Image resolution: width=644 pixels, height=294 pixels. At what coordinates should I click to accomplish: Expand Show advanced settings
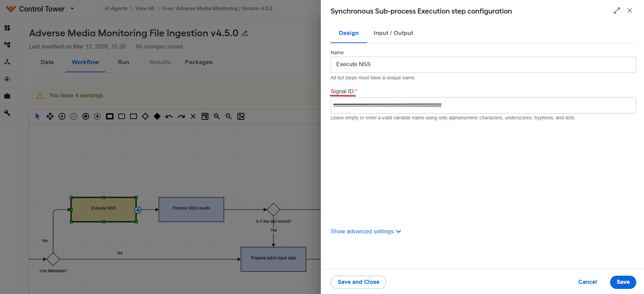(366, 231)
